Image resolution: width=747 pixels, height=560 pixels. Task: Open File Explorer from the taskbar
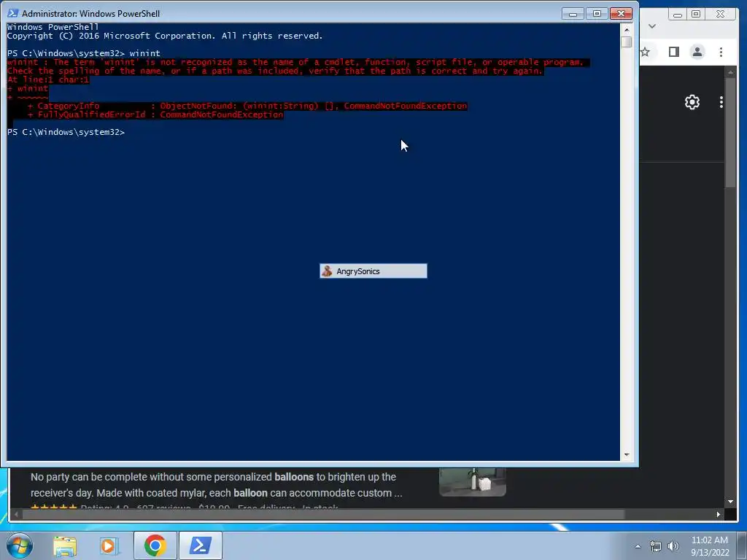pyautogui.click(x=65, y=545)
